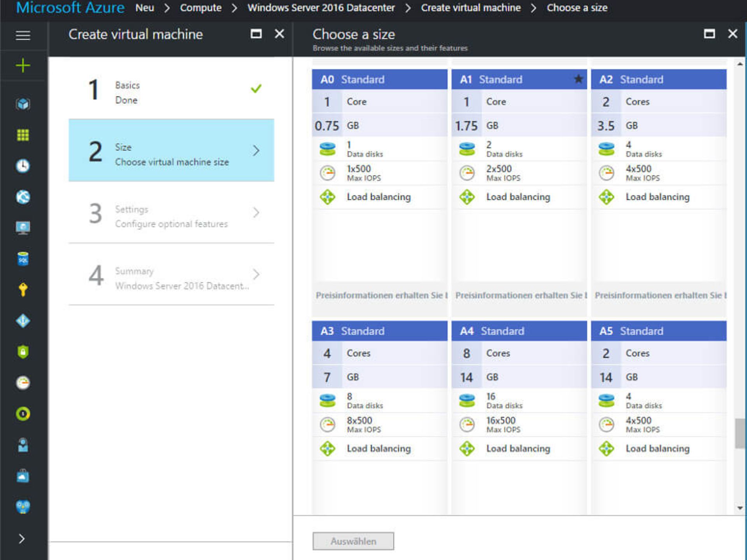Expand the Settings step chevron
This screenshot has width=747, height=560.
point(256,213)
